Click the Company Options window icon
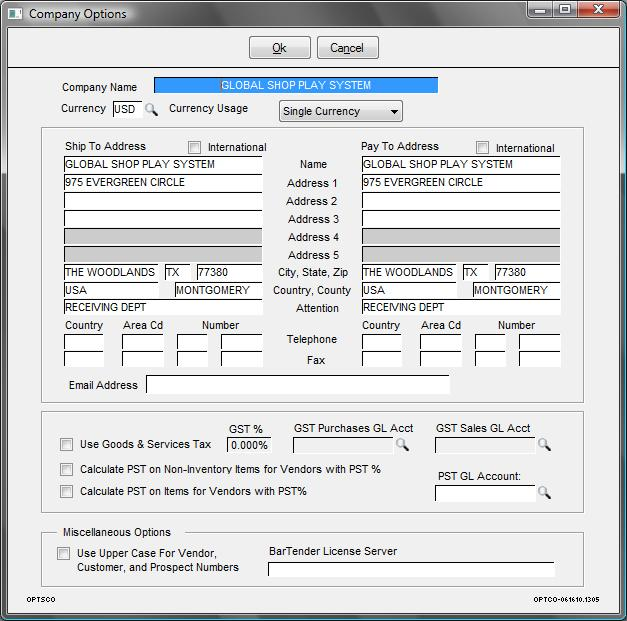The image size is (627, 621). tap(15, 14)
